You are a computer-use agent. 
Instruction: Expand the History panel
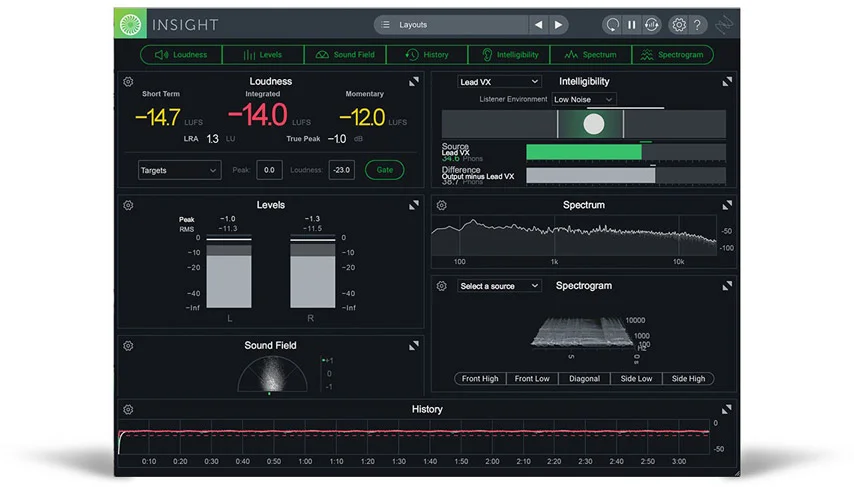[x=727, y=410]
